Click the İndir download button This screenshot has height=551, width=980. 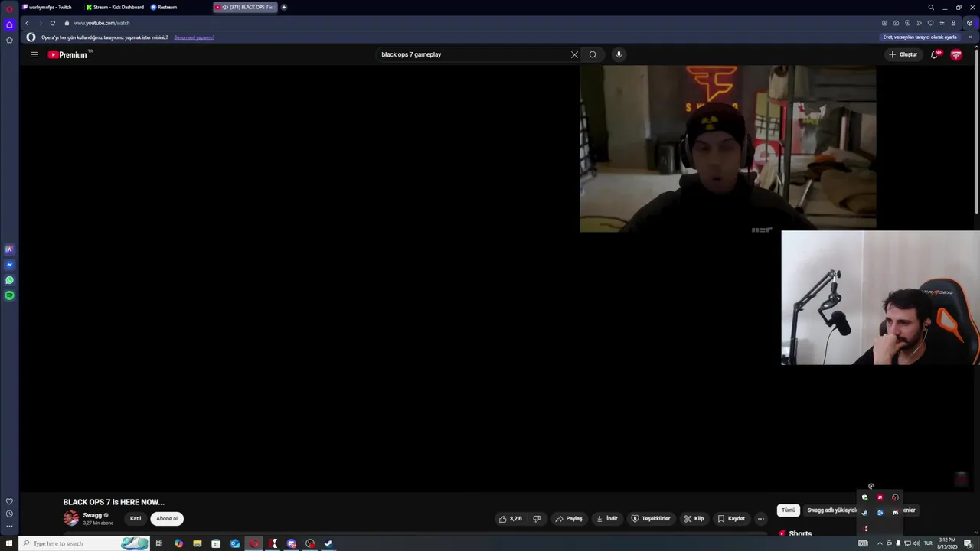click(607, 519)
